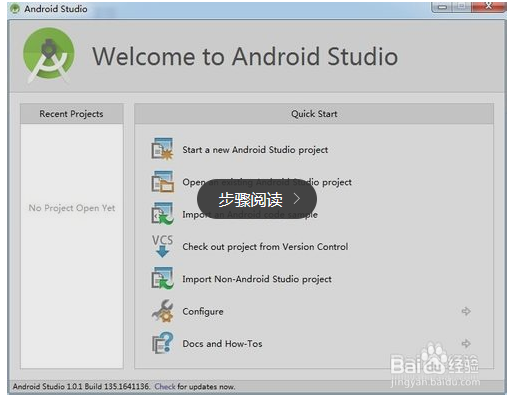
Task: Click the Recent Projects panel header
Action: tap(72, 114)
